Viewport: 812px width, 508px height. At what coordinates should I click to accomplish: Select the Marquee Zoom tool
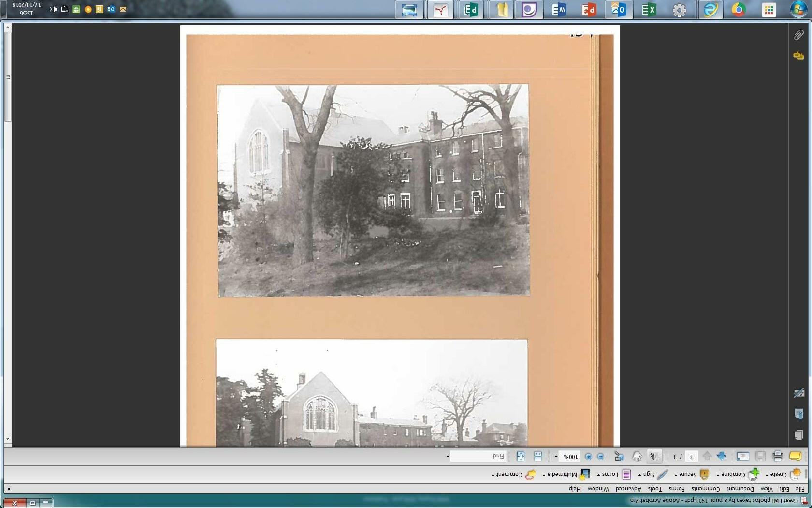point(619,456)
